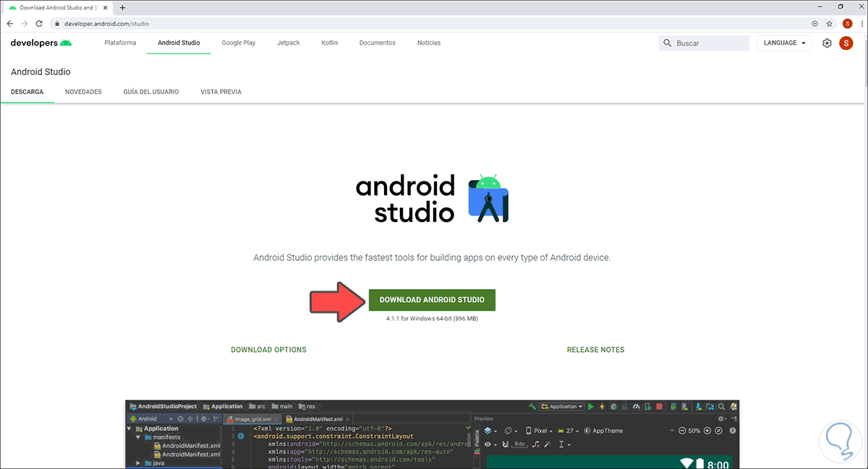Open the LANGUAGE dropdown
Viewport: 868px width, 469px height.
(x=783, y=43)
